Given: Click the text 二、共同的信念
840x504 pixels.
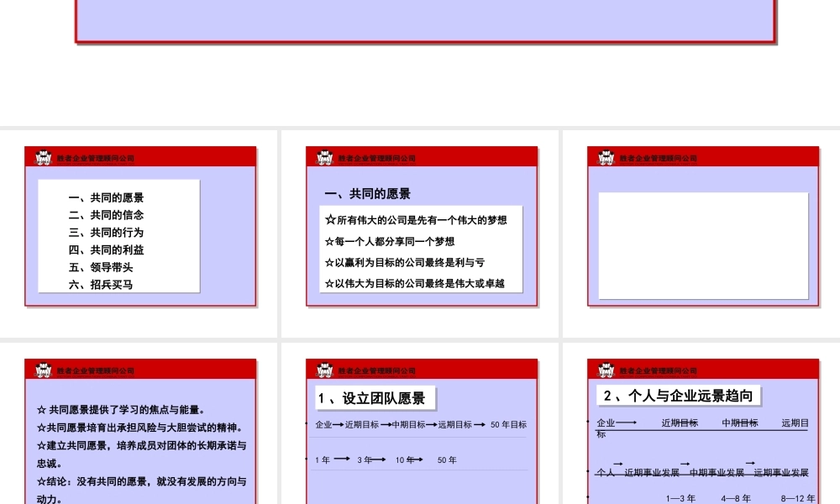Looking at the screenshot, I should tap(106, 215).
